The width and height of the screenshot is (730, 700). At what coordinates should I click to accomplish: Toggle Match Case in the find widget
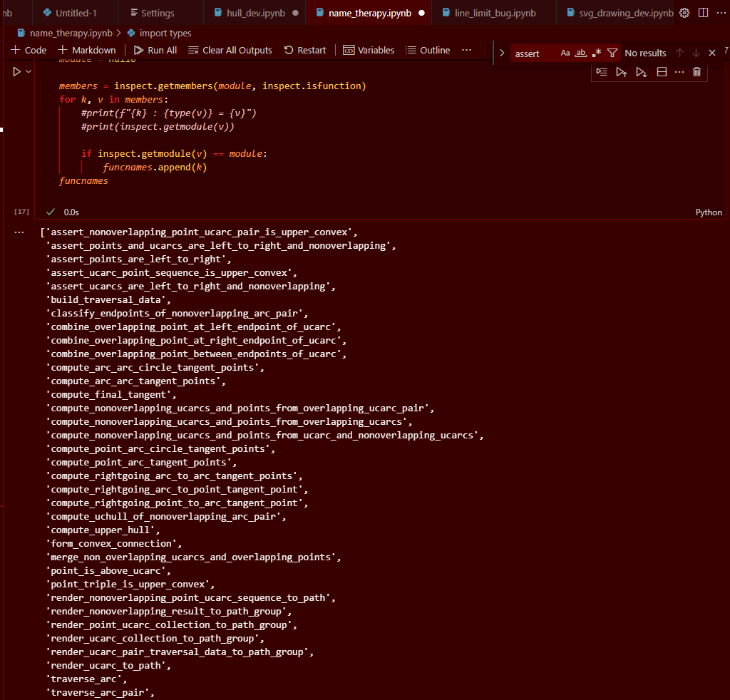565,53
